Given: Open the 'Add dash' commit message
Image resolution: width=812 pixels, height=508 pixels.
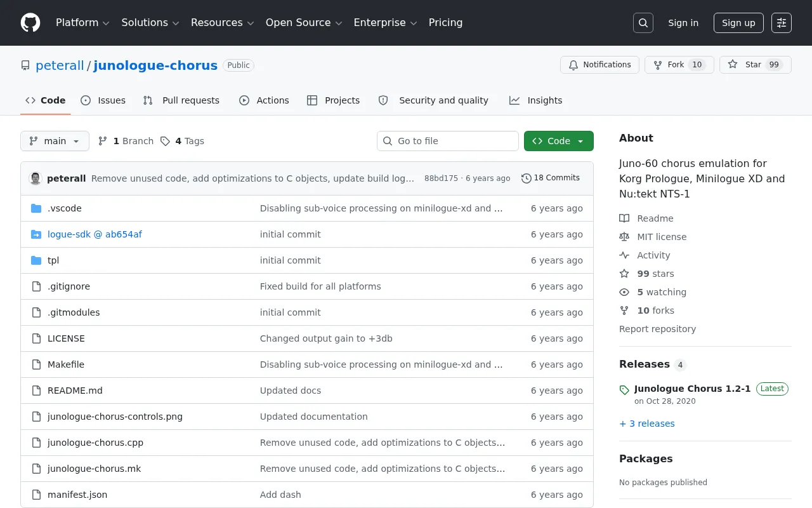Looking at the screenshot, I should tap(280, 495).
